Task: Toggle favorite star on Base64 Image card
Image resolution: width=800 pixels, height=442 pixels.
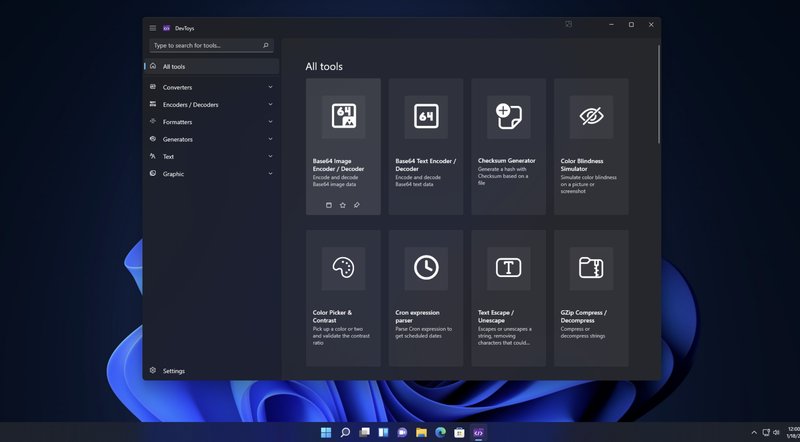Action: point(343,205)
